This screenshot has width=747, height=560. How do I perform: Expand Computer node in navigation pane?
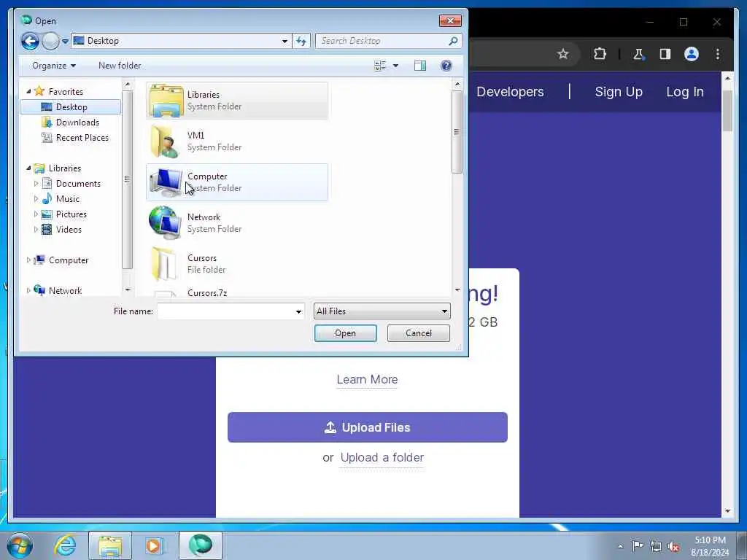point(28,260)
